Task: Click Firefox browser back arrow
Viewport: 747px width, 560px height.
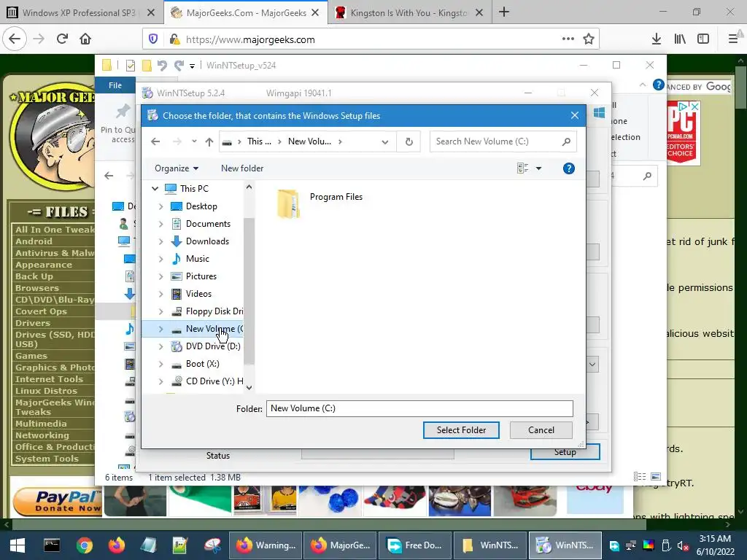Action: [x=15, y=39]
